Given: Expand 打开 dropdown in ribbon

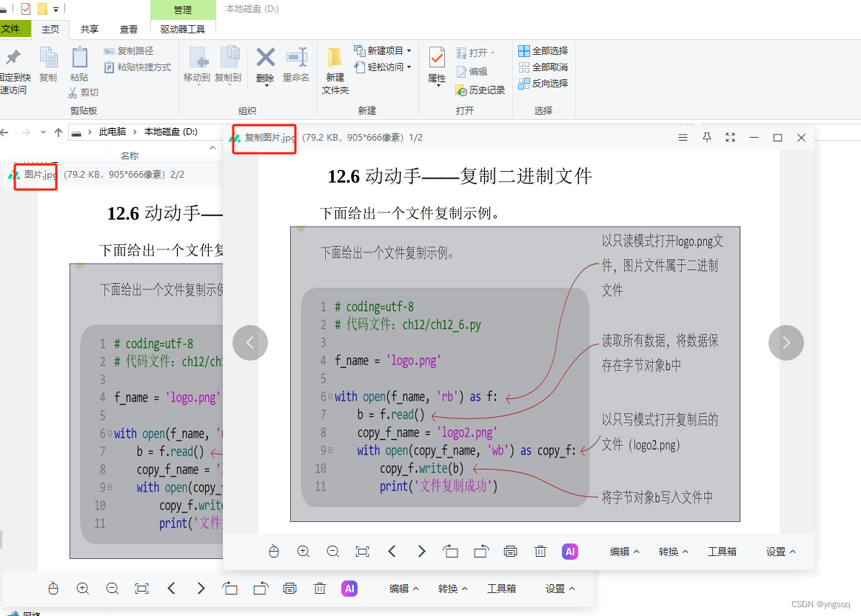Looking at the screenshot, I should (x=492, y=53).
